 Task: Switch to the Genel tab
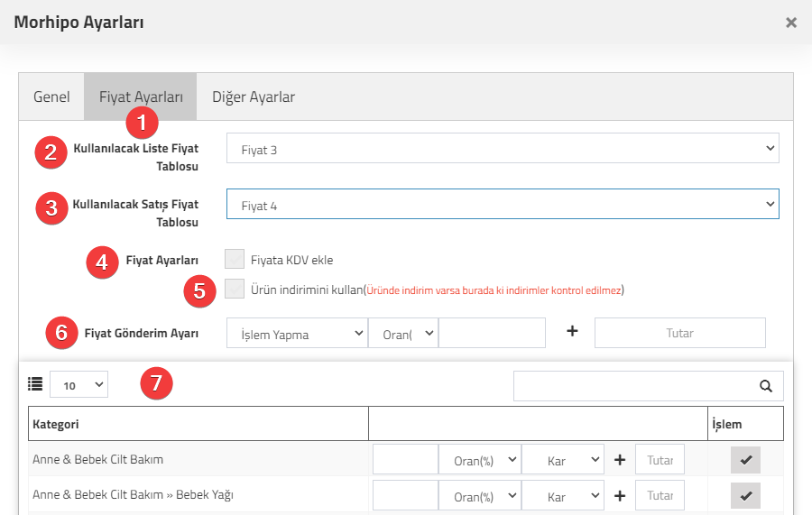pyautogui.click(x=51, y=97)
